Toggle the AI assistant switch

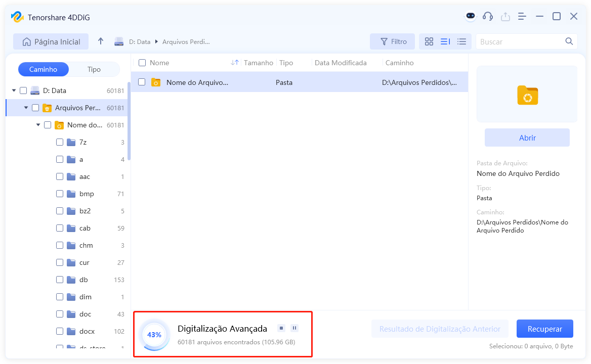click(470, 16)
